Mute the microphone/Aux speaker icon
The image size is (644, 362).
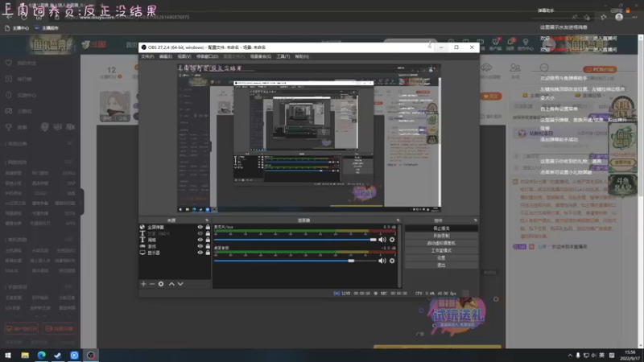pos(382,240)
